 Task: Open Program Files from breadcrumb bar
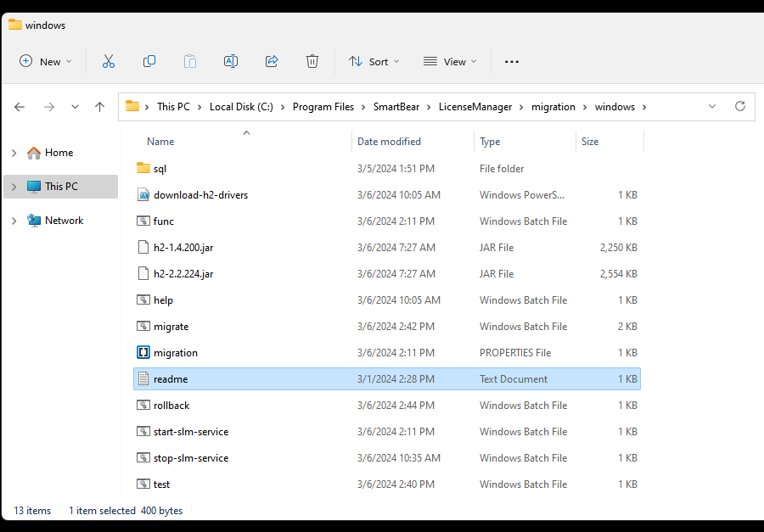pos(323,106)
